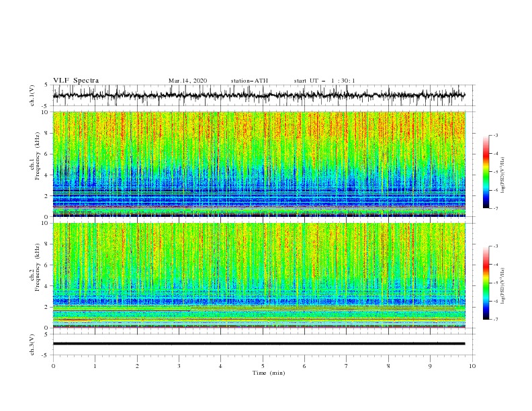Click the "2" tick on ch.1 frequency axis
Viewport: 532px width, 411px height.
pyautogui.click(x=47, y=196)
